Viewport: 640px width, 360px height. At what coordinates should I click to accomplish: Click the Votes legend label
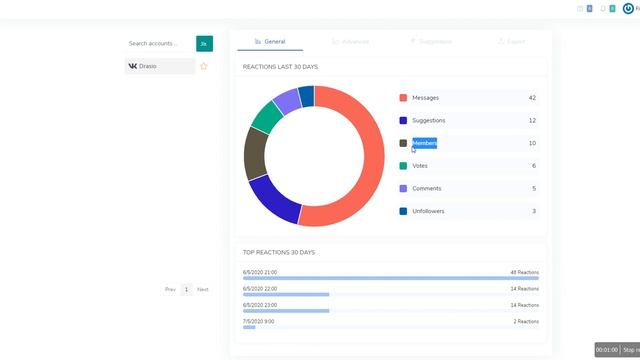click(420, 166)
